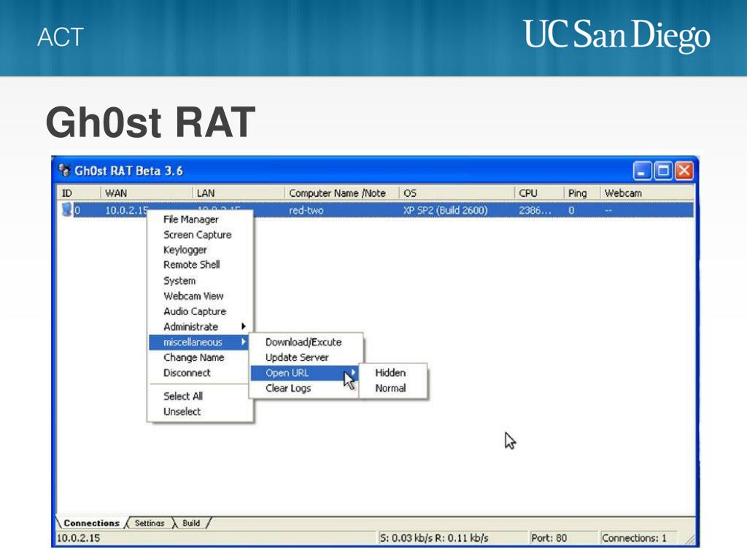Maximize the Gh0st RAT window
Image resolution: width=747 pixels, height=560 pixels.
coord(663,171)
